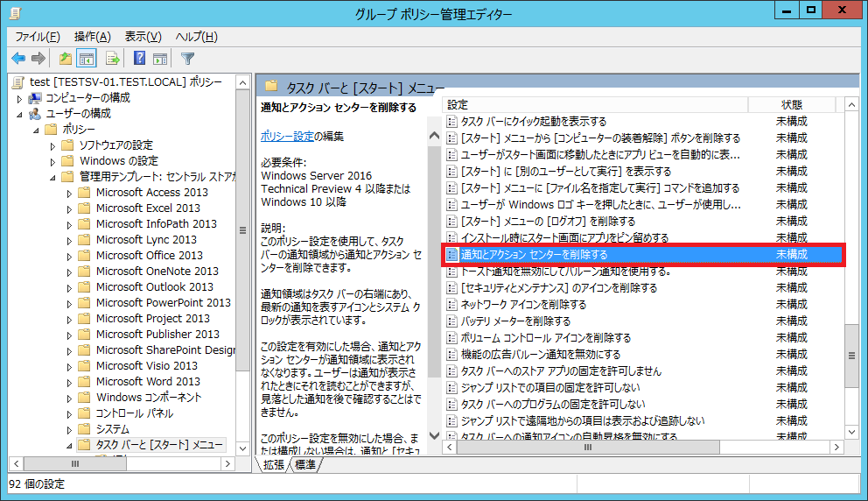868x501 pixels.
Task: Click the policy icon of 機能の広告バルーン通知を無効にする
Action: pos(451,354)
